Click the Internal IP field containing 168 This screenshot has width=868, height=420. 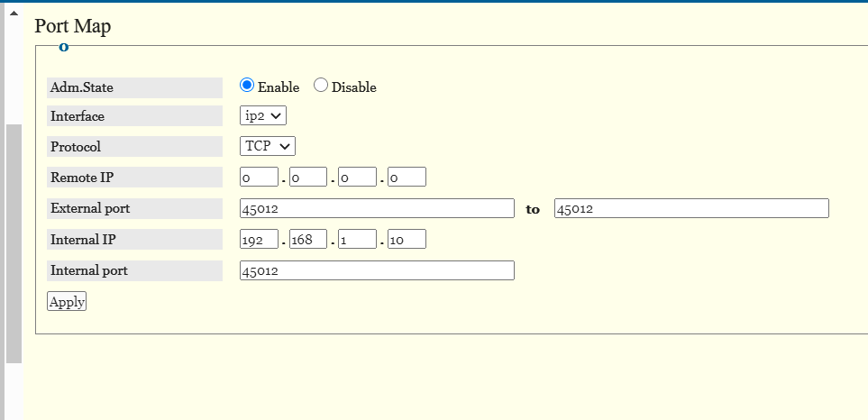(307, 240)
